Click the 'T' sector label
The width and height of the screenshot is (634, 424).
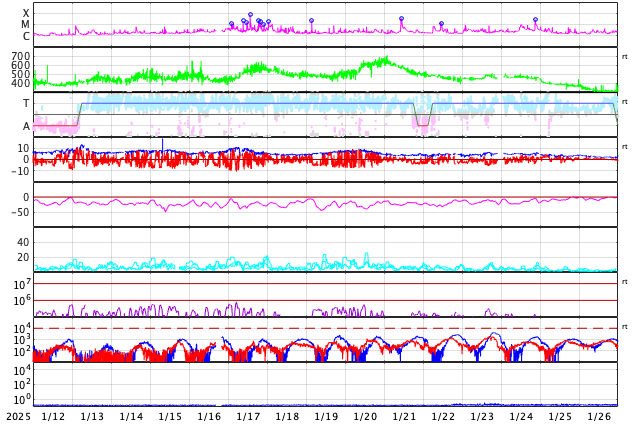pyautogui.click(x=26, y=103)
